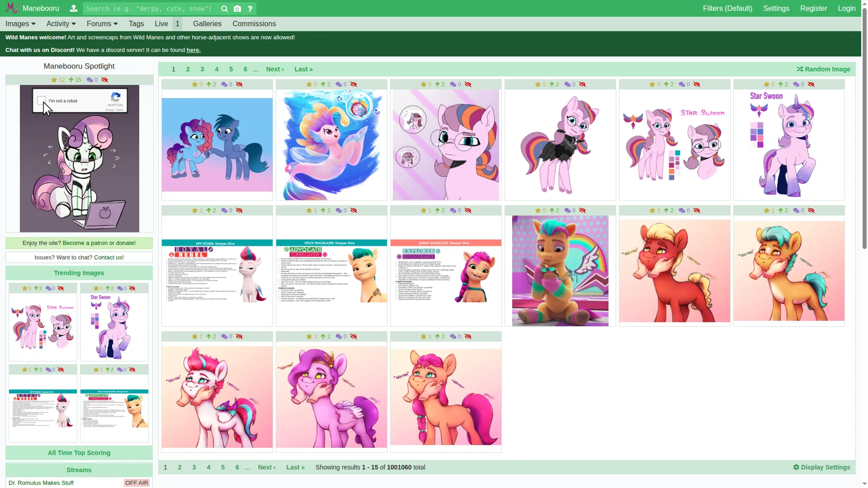
Task: Favorite the Sunny Starscout Deeper Dive image
Action: (x=424, y=211)
